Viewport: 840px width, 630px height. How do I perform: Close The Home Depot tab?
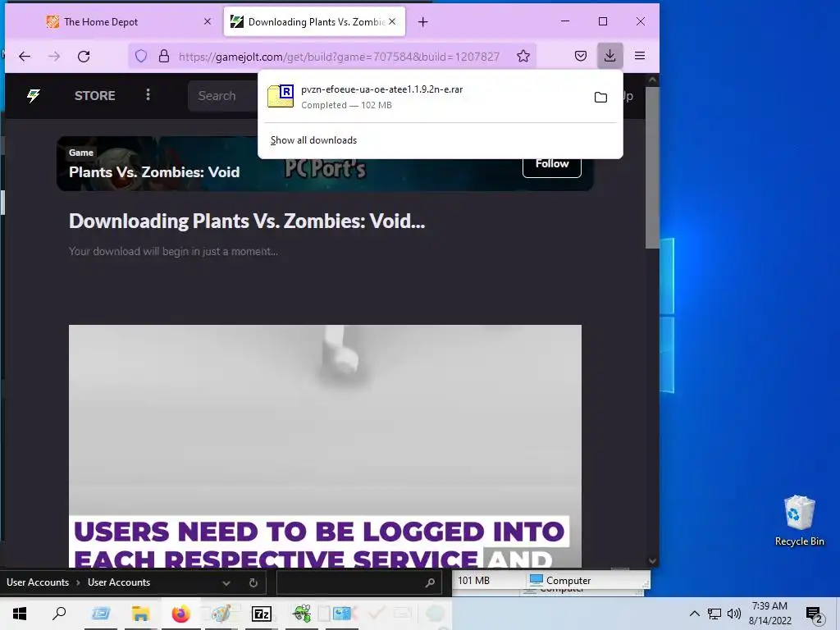[x=208, y=22]
